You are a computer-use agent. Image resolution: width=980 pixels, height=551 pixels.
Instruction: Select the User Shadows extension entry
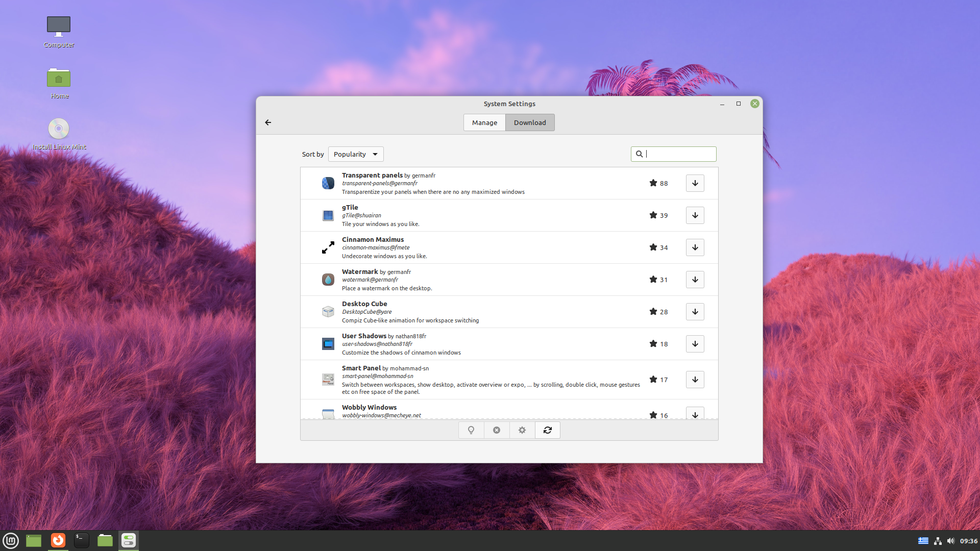459,344
